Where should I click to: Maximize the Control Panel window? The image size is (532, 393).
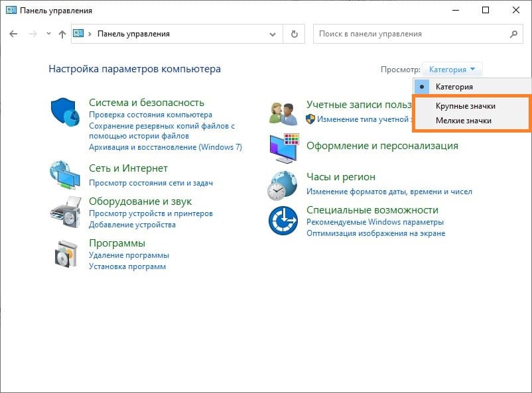click(x=486, y=10)
